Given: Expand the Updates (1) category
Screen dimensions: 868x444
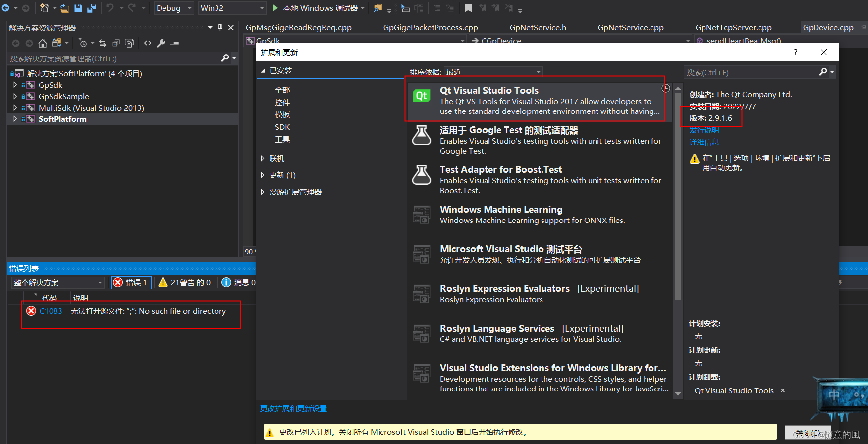Looking at the screenshot, I should [x=263, y=175].
